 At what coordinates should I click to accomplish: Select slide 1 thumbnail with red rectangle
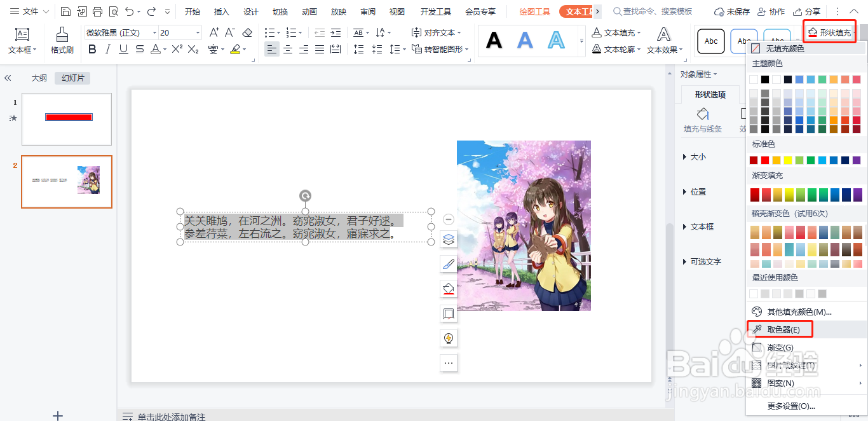pos(67,119)
